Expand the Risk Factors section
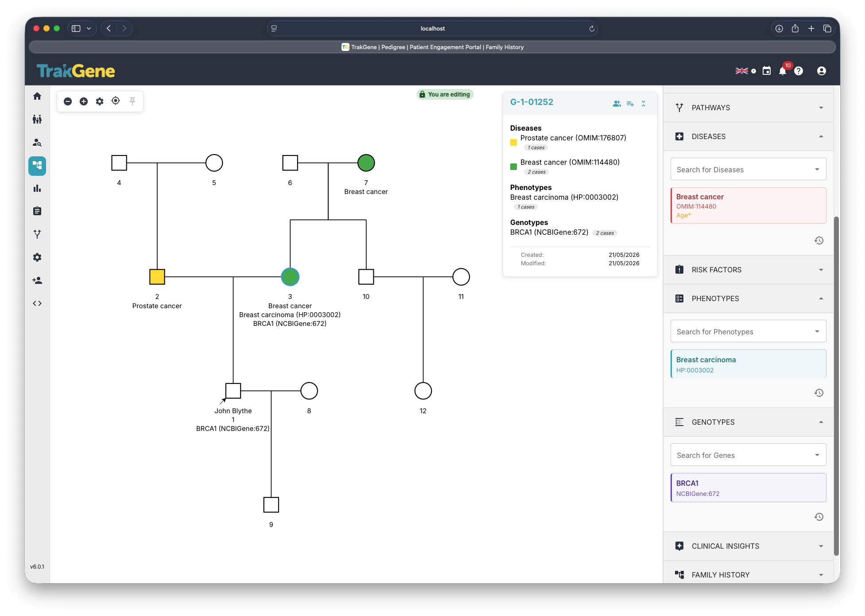865x616 pixels. 749,270
